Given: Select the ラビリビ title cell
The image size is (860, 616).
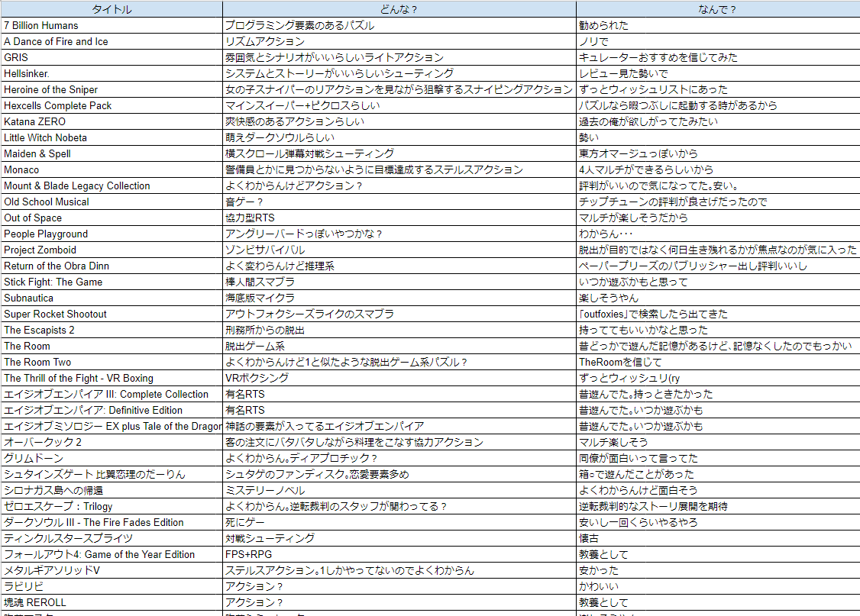Looking at the screenshot, I should pos(112,586).
